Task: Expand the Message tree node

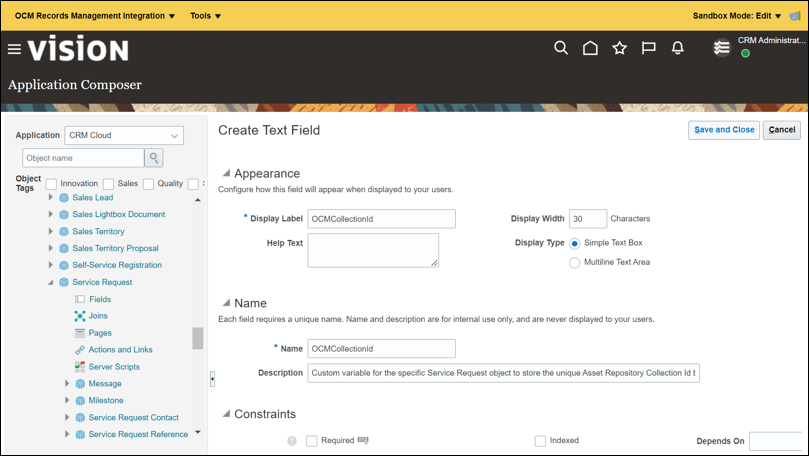Action: (x=67, y=383)
